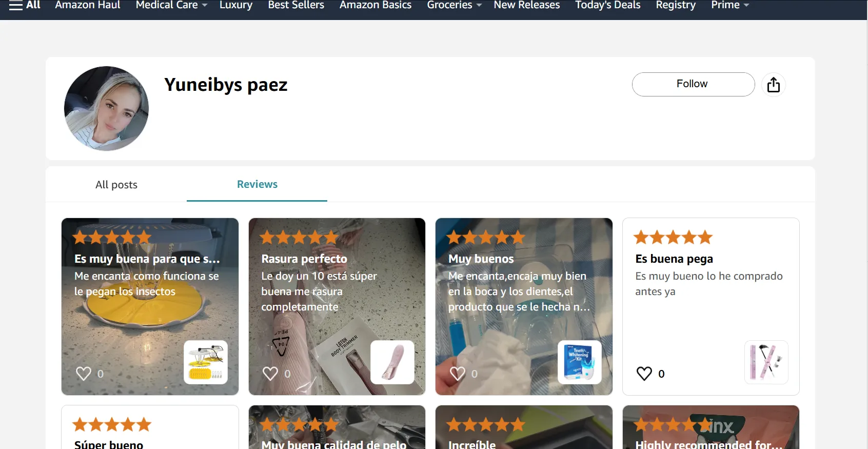This screenshot has width=868, height=449.
Task: Open the Amazon Haul link
Action: pos(88,5)
